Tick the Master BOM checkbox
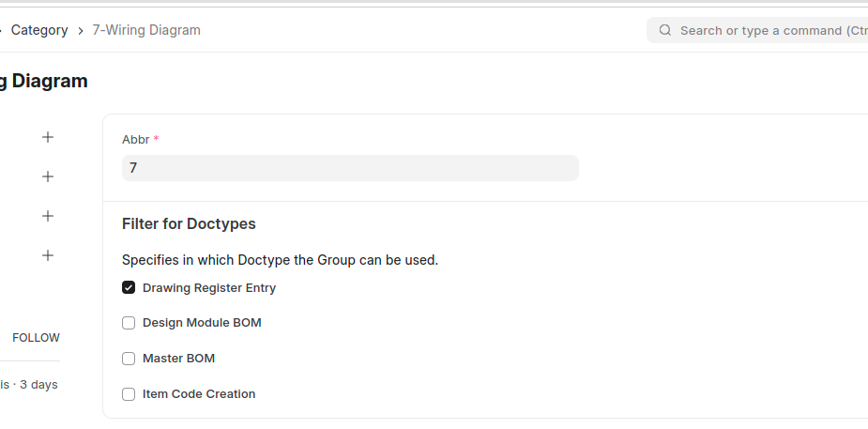 (x=129, y=359)
